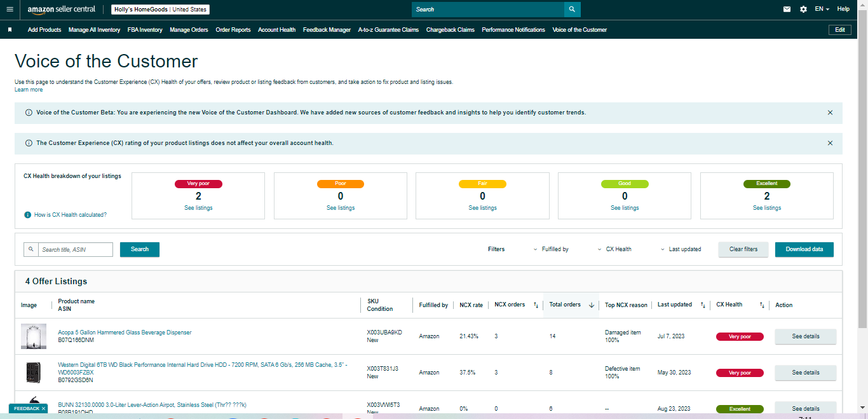
Task: See details for BUNN Airpot listing
Action: [x=806, y=409]
